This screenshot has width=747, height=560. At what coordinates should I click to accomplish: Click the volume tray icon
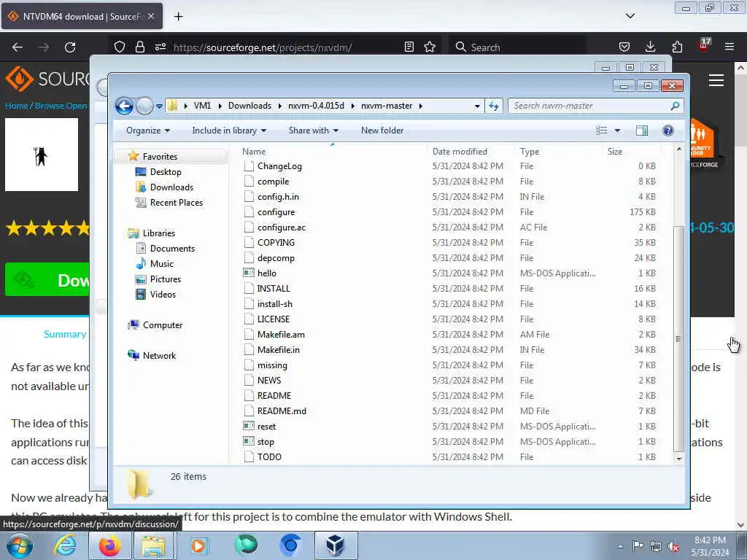(673, 547)
